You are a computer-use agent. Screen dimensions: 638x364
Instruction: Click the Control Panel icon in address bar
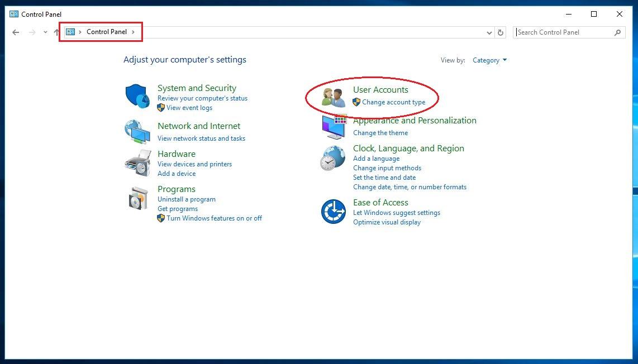pos(70,32)
